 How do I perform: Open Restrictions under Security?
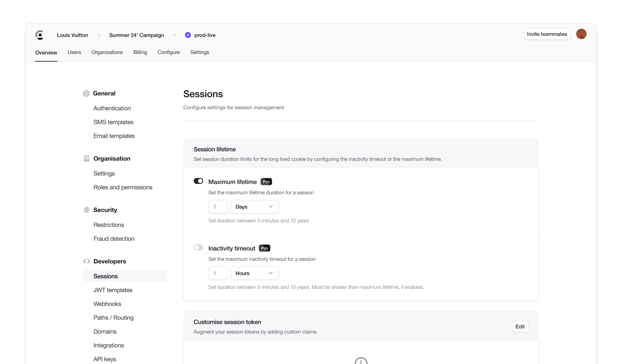point(109,225)
